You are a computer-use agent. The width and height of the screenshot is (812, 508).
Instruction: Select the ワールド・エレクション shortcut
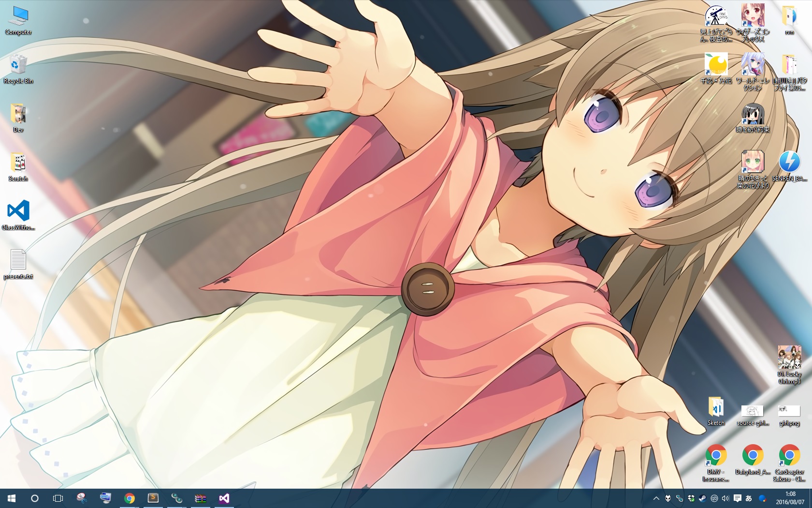coord(753,73)
